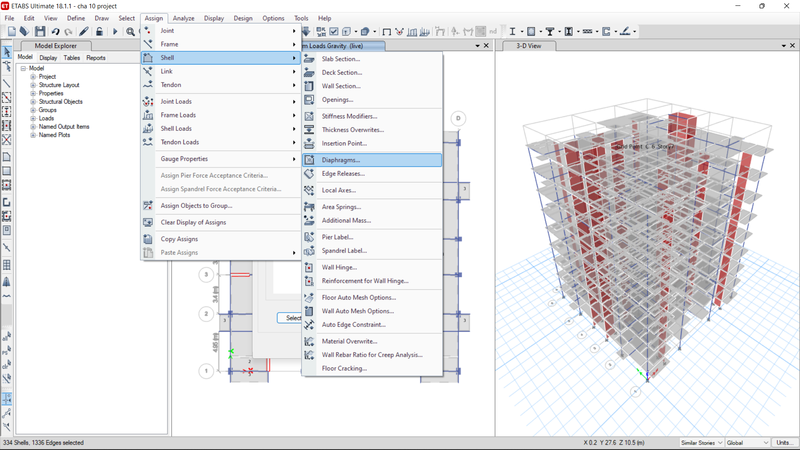
Task: Close the plan view panel
Action: (486, 45)
